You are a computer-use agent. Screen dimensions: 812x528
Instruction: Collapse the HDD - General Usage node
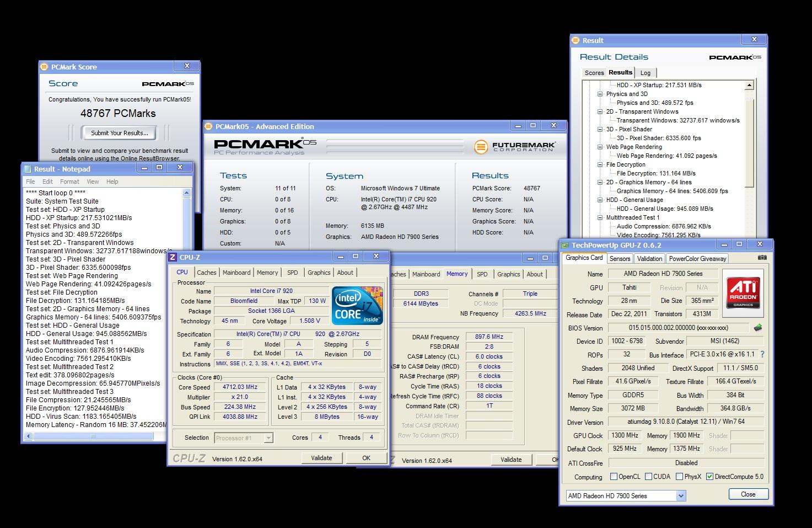point(600,200)
